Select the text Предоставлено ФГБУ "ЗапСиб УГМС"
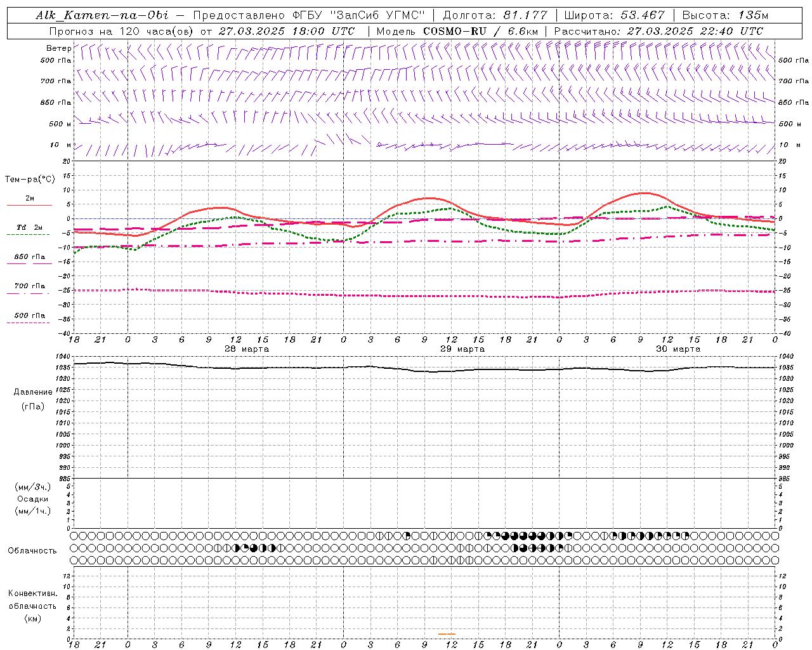 pos(308,15)
